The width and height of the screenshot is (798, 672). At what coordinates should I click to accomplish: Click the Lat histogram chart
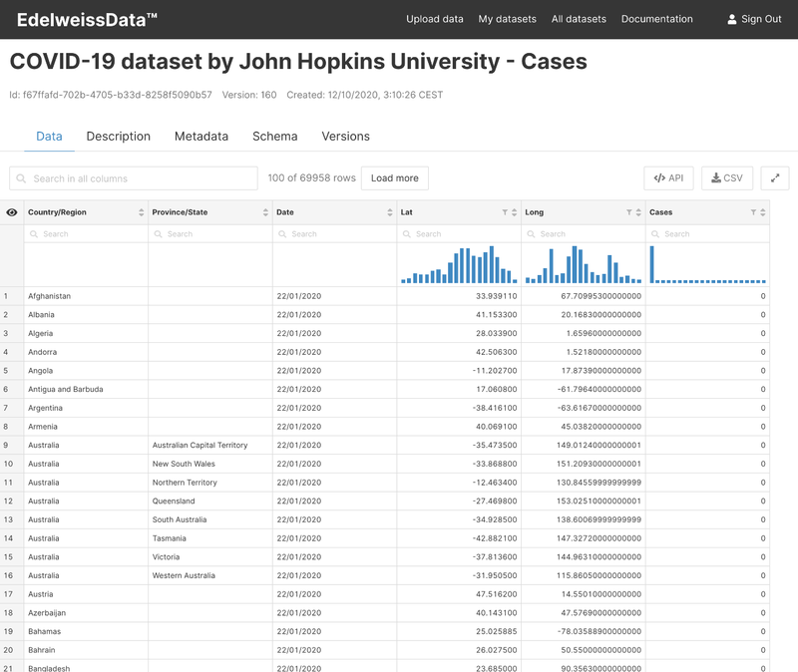tap(459, 264)
